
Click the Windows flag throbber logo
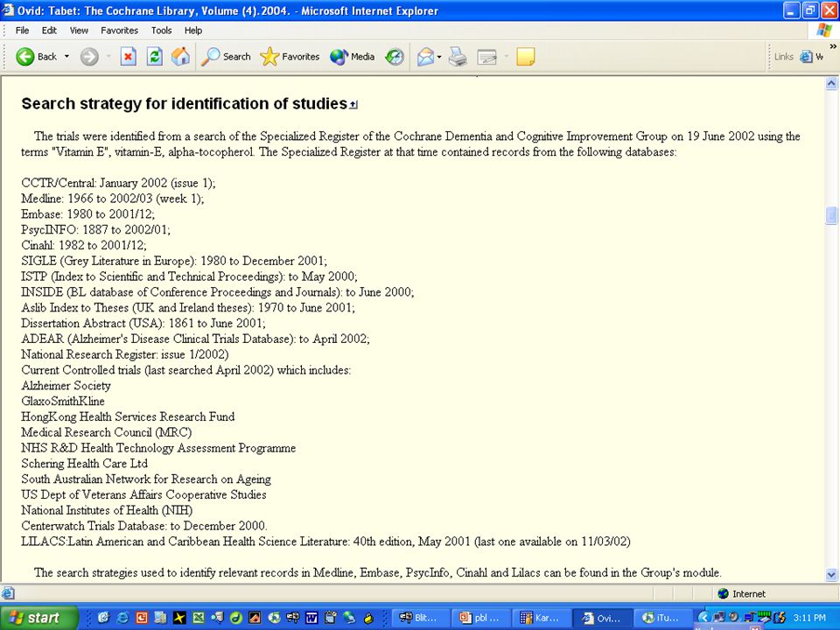(824, 31)
